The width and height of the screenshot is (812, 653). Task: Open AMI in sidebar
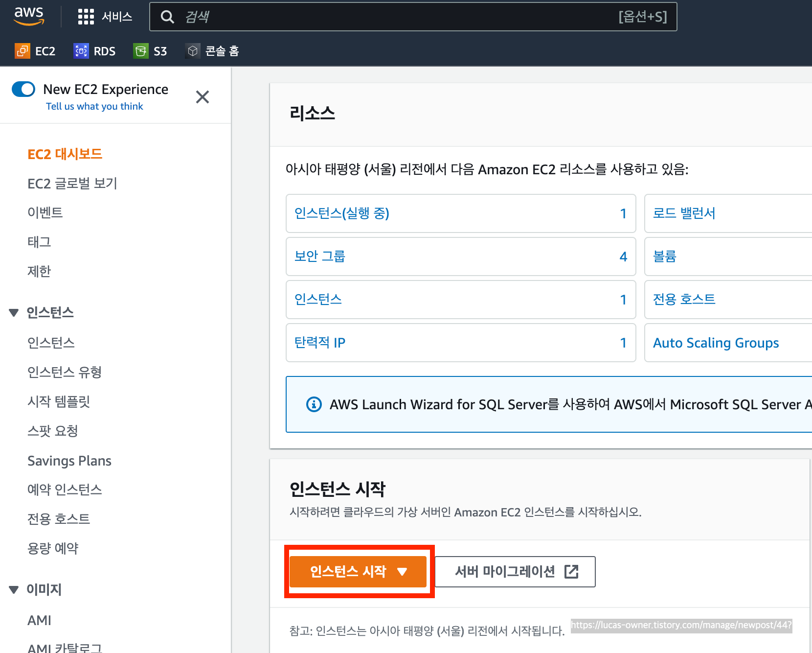(x=39, y=620)
